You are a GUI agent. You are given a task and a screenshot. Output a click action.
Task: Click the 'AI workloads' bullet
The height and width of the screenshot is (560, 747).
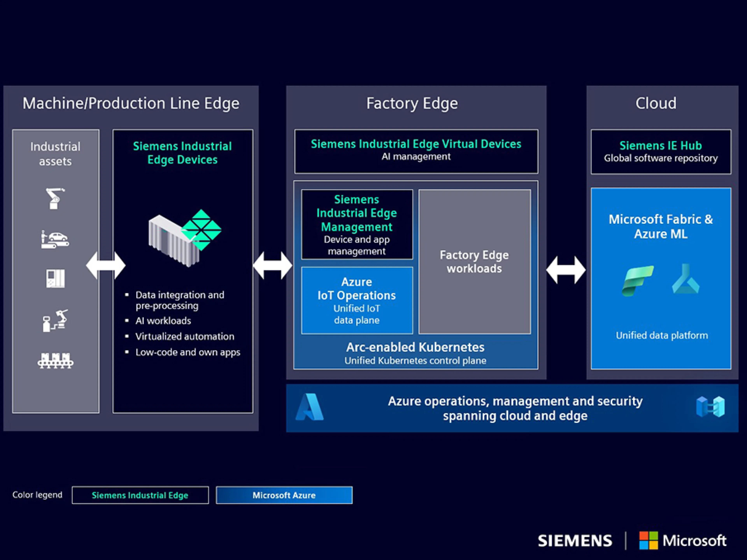coord(163,321)
